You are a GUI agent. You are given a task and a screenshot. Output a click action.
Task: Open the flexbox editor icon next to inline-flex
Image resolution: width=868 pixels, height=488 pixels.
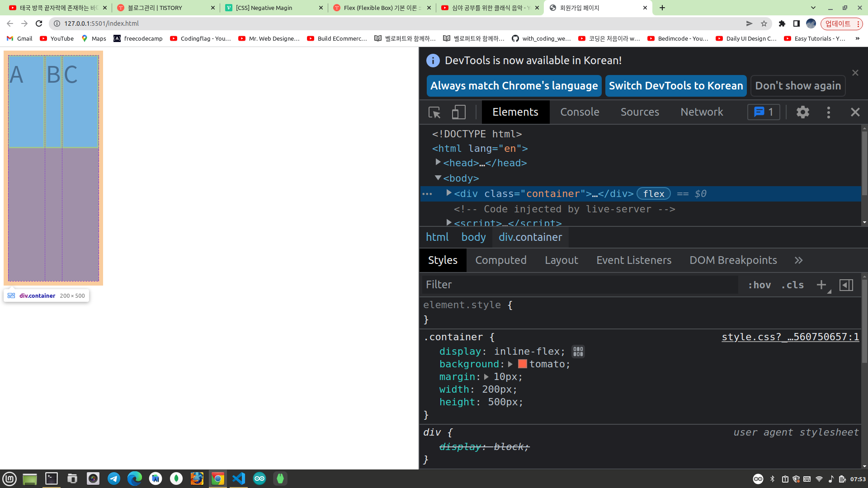578,352
